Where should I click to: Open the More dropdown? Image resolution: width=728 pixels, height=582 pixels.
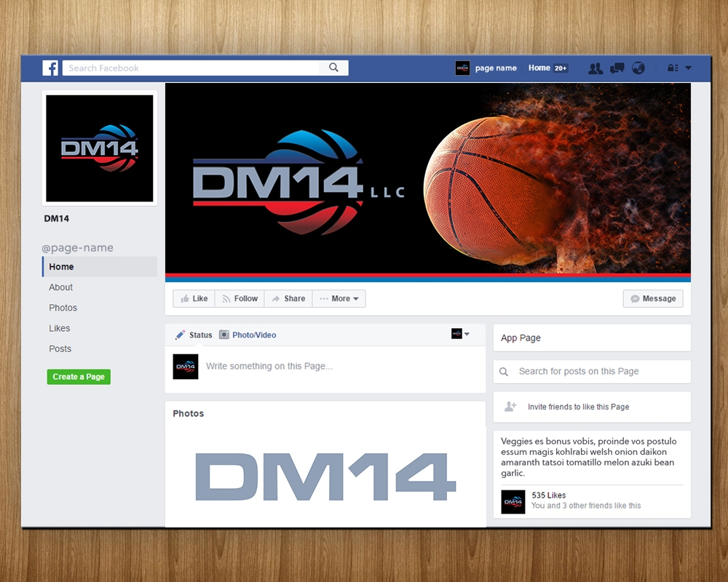[339, 298]
